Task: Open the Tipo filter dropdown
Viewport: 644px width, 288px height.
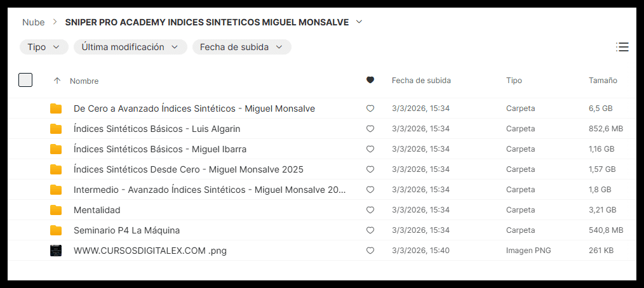Action: [44, 47]
